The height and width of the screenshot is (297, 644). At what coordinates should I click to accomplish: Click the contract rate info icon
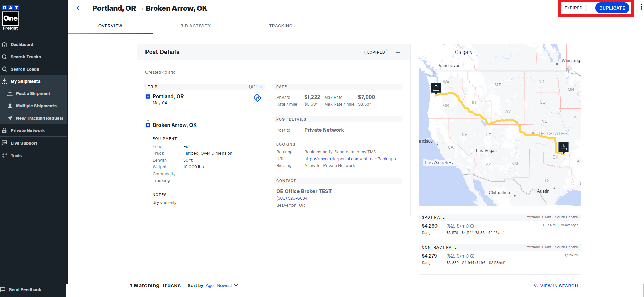[x=472, y=256]
